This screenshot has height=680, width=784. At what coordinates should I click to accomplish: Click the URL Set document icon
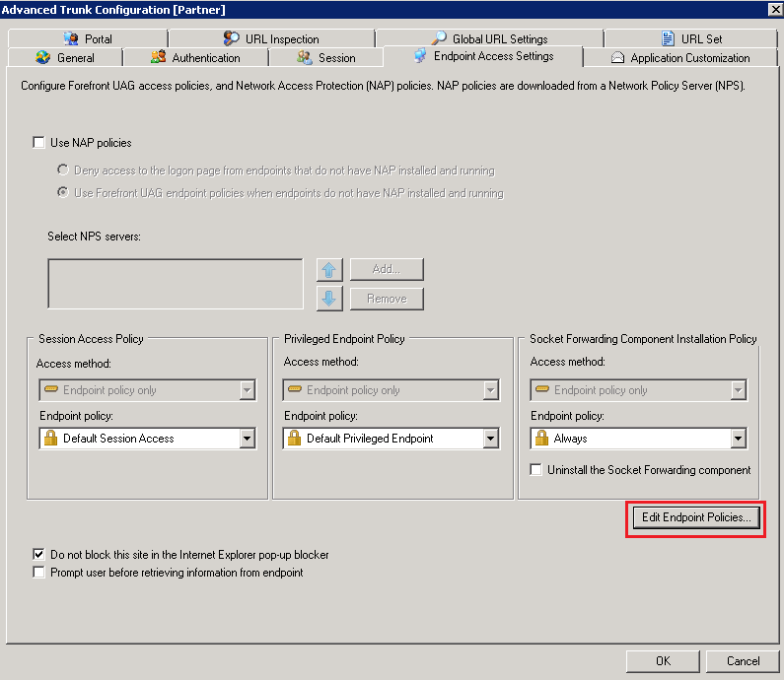tap(668, 38)
